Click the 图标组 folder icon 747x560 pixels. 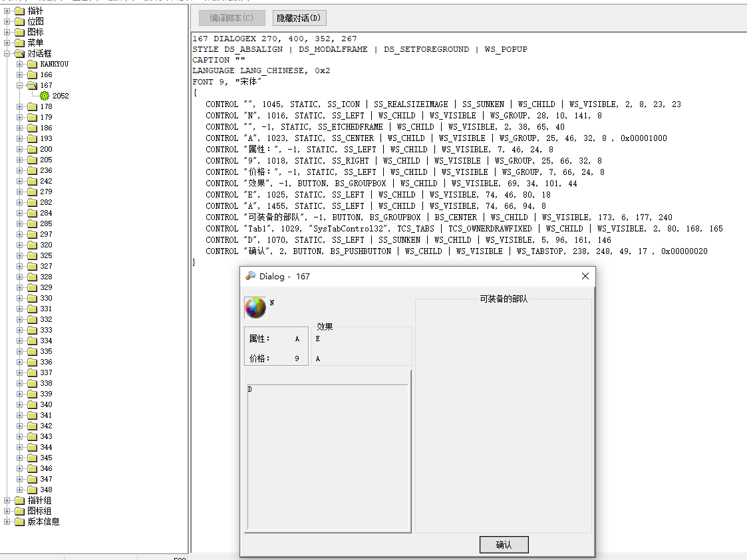[19, 511]
